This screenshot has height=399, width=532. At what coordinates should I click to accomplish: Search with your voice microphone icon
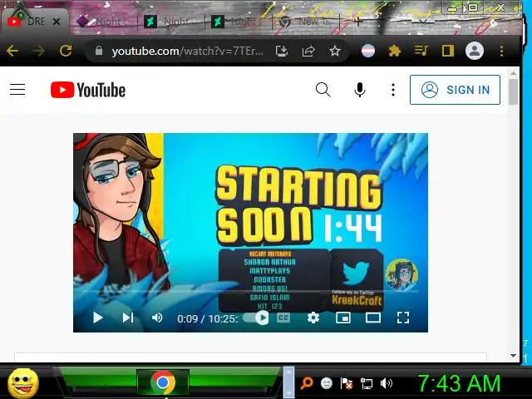360,90
